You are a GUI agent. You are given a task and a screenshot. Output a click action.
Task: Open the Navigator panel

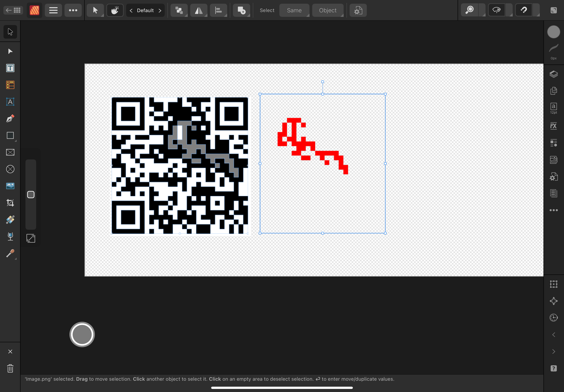(x=554, y=301)
